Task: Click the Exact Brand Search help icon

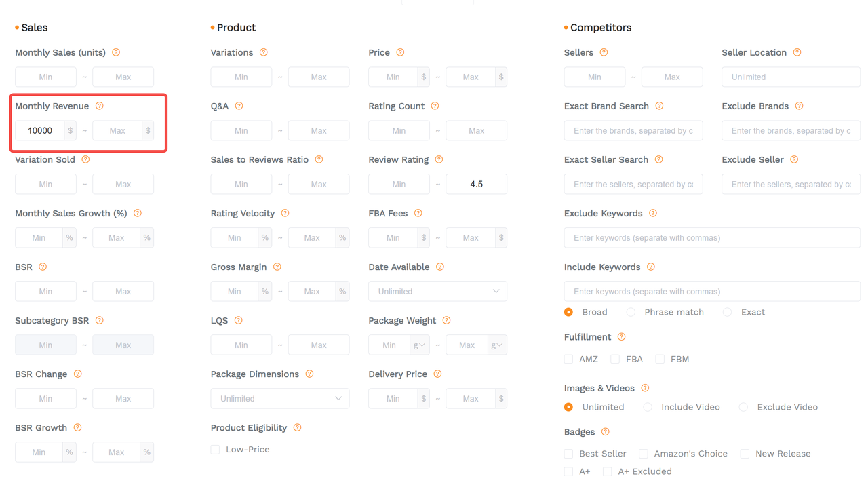Action: point(658,106)
